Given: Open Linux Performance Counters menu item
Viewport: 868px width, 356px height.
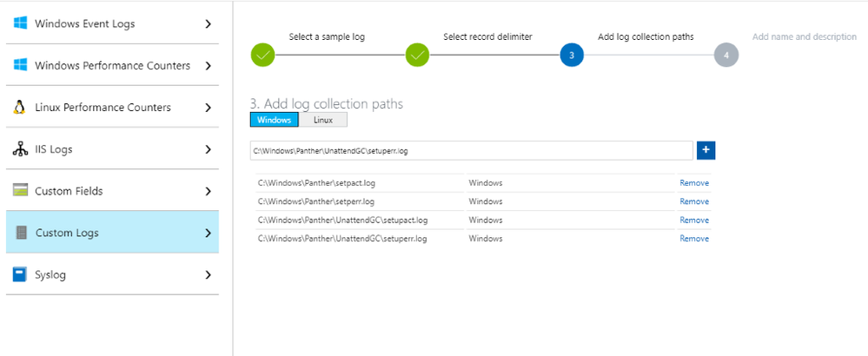Looking at the screenshot, I should pyautogui.click(x=112, y=108).
